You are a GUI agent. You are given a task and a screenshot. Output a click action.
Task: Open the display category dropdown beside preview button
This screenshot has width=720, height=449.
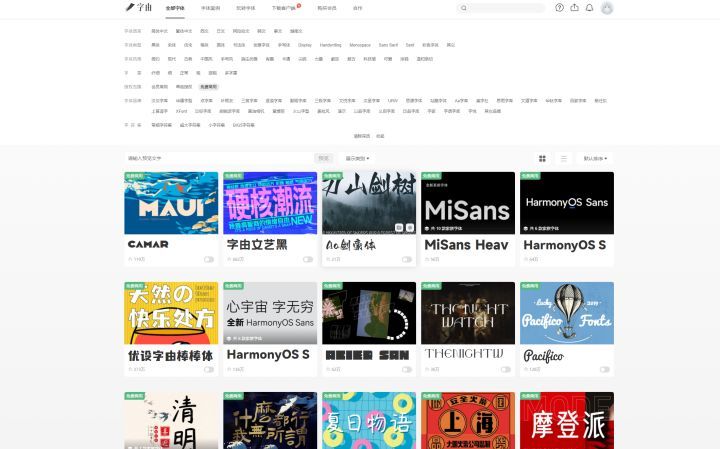coord(357,158)
